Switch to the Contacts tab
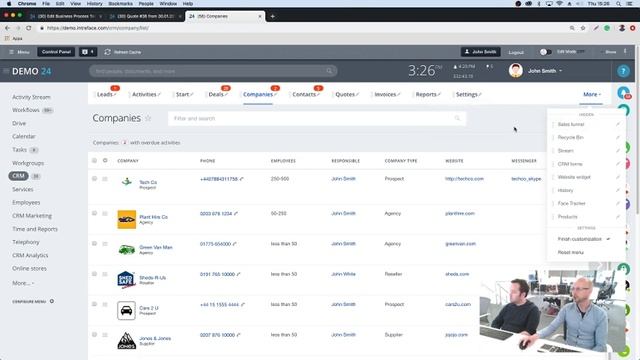Viewport: 640px width, 360px height. point(304,94)
